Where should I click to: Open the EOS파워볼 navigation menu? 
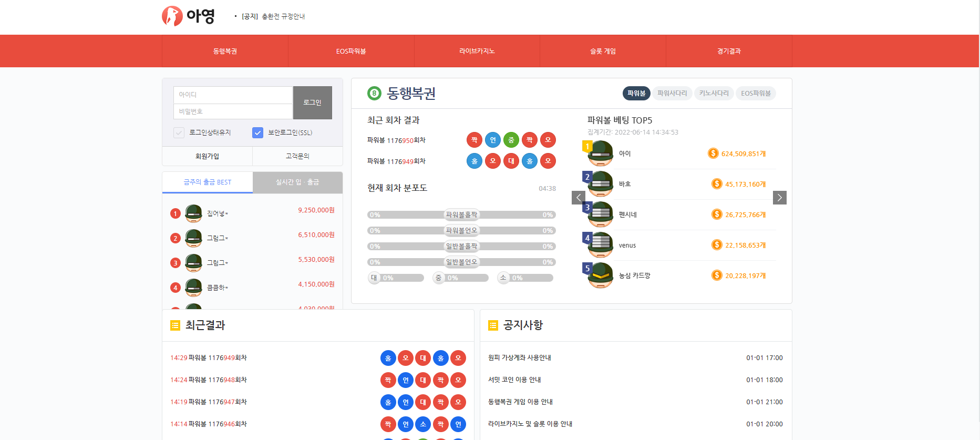point(351,51)
